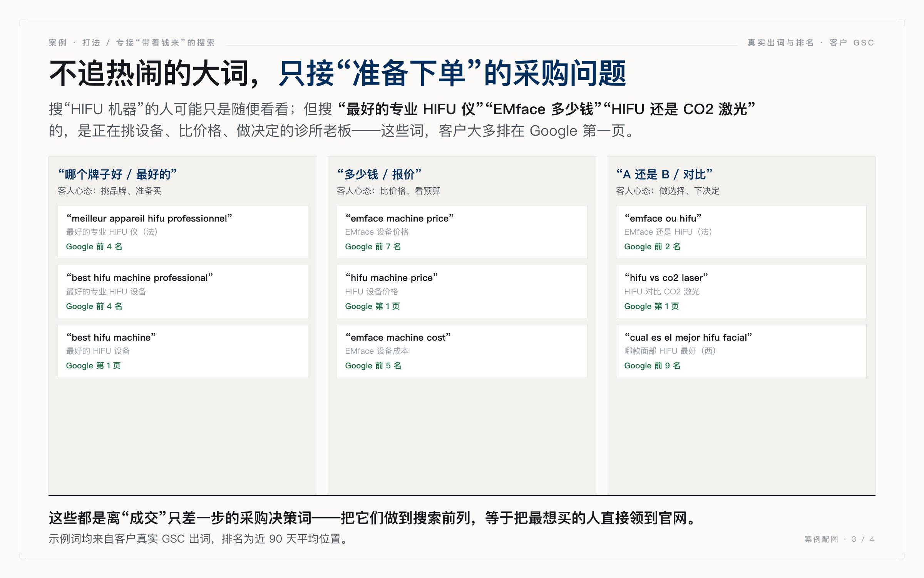Click the translation HIFU 设备价格
This screenshot has width=924, height=578.
pyautogui.click(x=372, y=292)
